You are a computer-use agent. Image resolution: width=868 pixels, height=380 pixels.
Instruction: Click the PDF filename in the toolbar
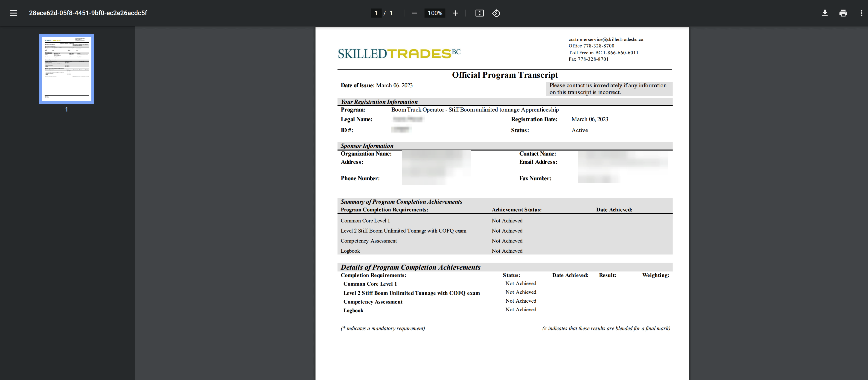[x=88, y=13]
